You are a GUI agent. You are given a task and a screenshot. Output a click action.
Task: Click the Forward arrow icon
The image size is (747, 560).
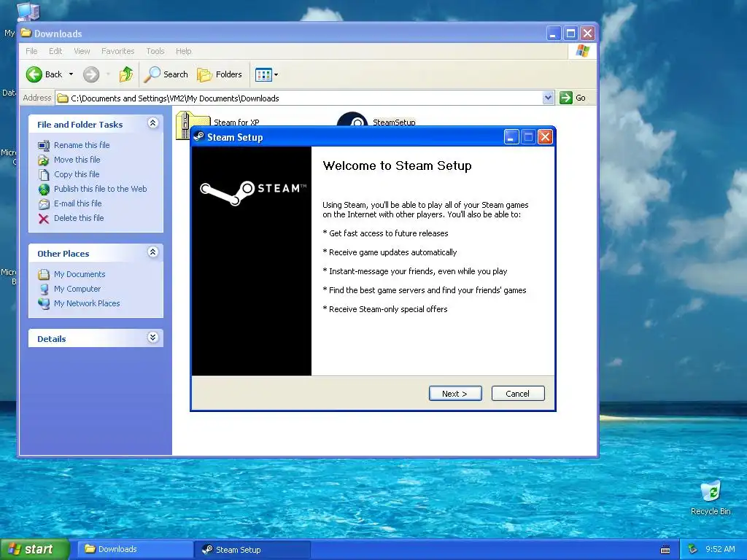(91, 74)
